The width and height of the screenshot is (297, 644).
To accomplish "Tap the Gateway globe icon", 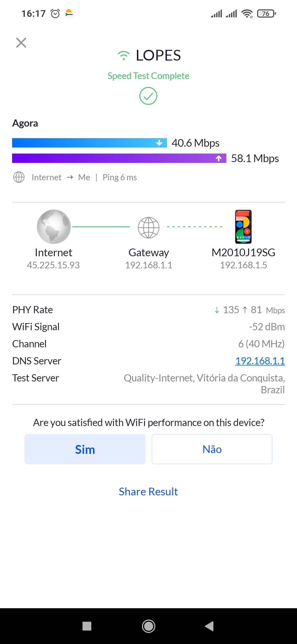I will [148, 228].
